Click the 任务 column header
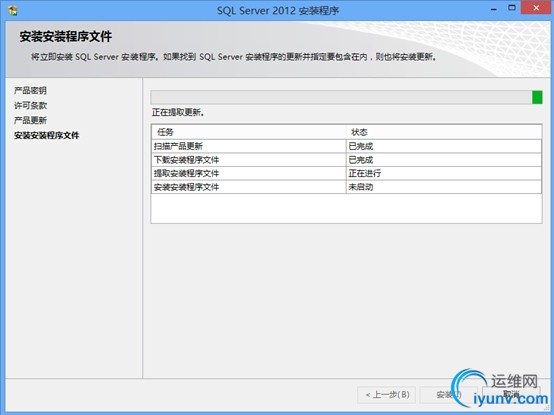The height and width of the screenshot is (415, 554). (x=249, y=132)
